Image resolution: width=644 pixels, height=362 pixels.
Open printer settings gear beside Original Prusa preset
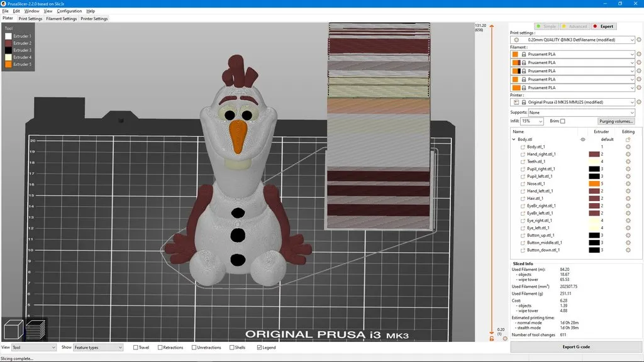639,102
